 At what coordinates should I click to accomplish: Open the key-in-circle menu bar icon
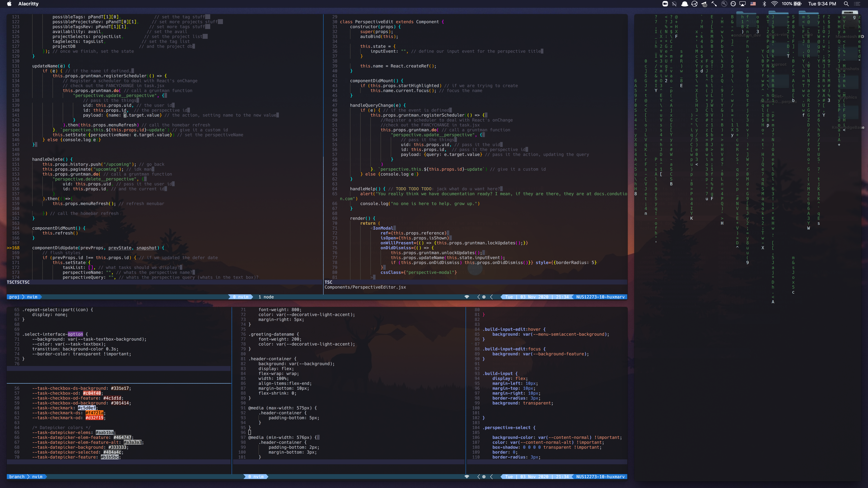(724, 4)
